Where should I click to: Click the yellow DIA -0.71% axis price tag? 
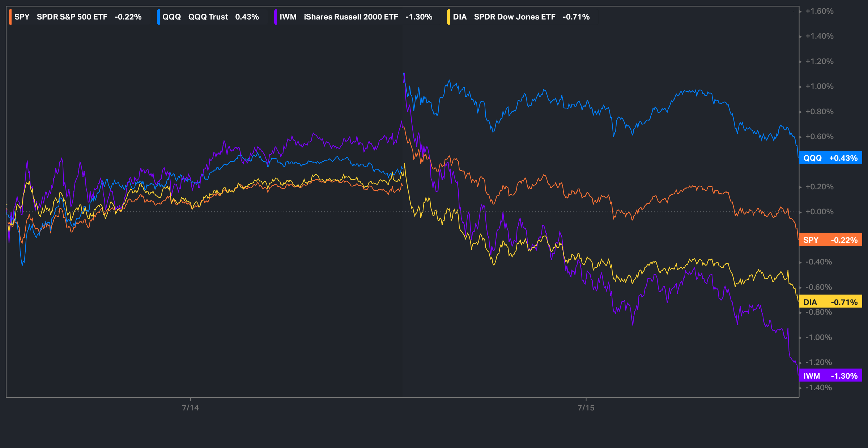pyautogui.click(x=830, y=302)
